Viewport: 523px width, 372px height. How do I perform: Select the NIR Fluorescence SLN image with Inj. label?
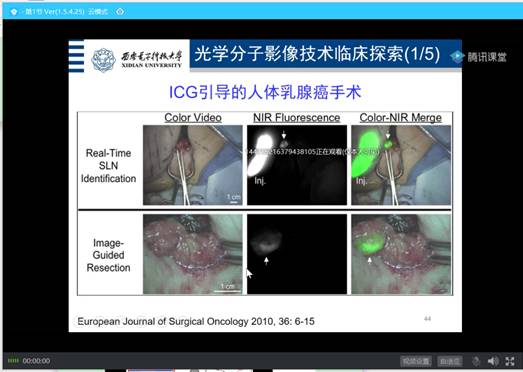pyautogui.click(x=297, y=165)
